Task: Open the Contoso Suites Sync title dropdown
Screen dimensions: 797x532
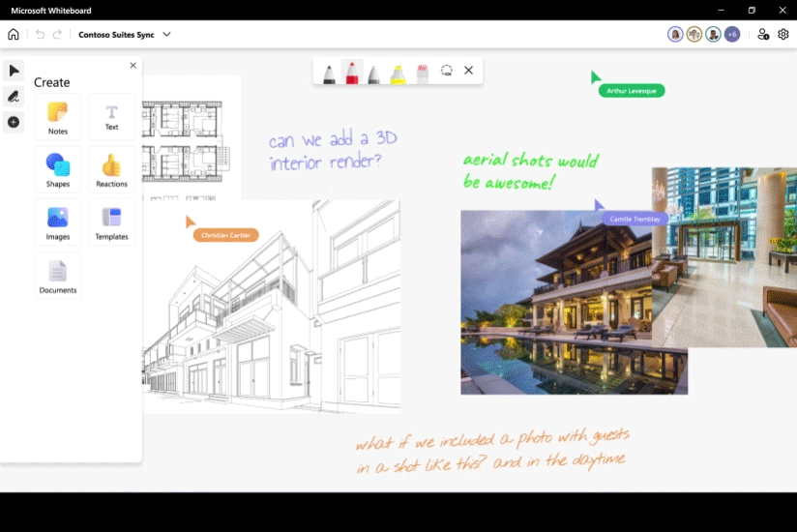Action: coord(166,34)
